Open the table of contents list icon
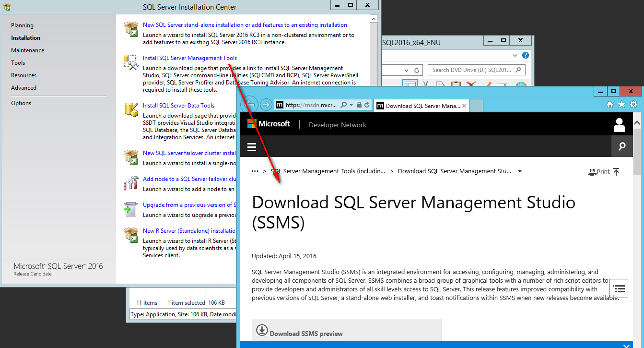This screenshot has height=348, width=644. pos(619,288)
